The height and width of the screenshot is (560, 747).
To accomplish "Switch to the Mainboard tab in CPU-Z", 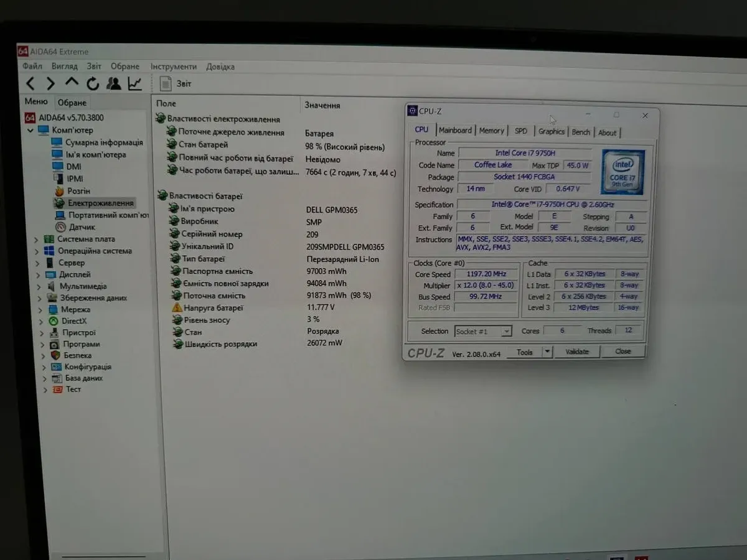I will click(x=455, y=131).
